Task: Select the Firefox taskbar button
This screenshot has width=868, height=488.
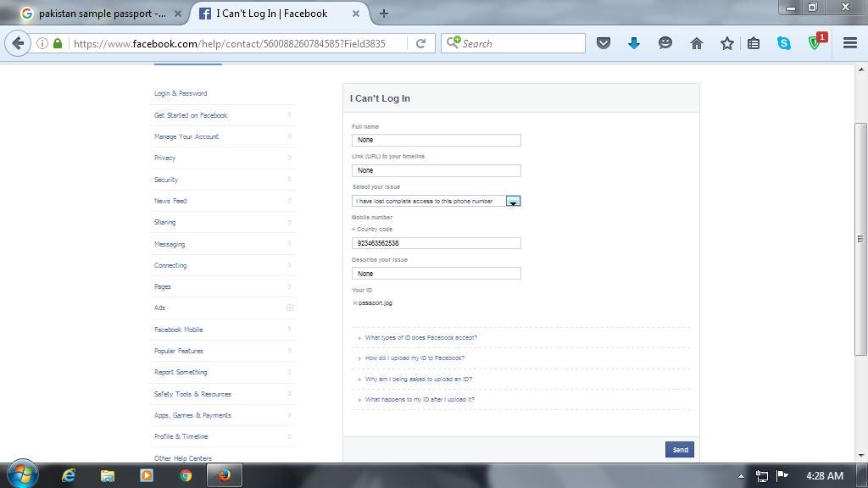Action: click(x=224, y=475)
